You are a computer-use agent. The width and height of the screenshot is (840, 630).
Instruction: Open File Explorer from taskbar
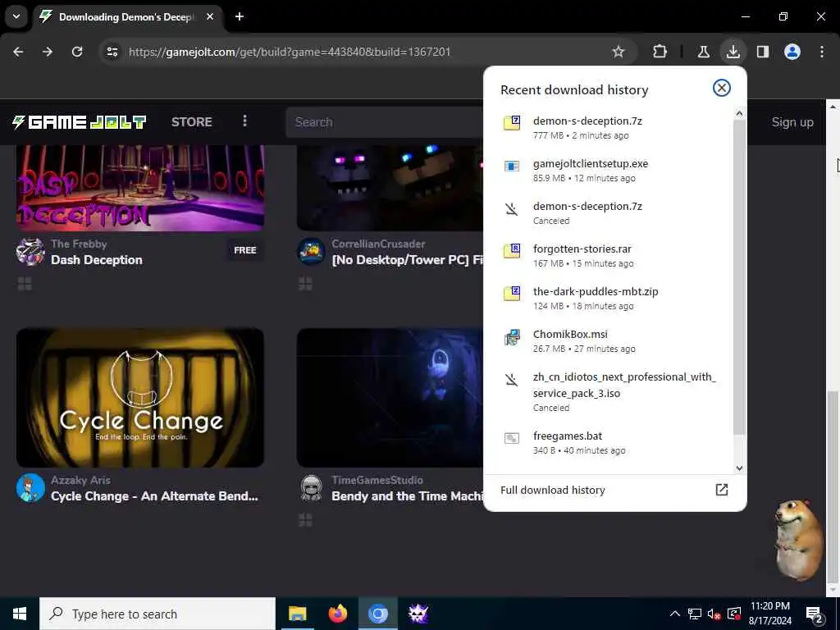coord(297,614)
